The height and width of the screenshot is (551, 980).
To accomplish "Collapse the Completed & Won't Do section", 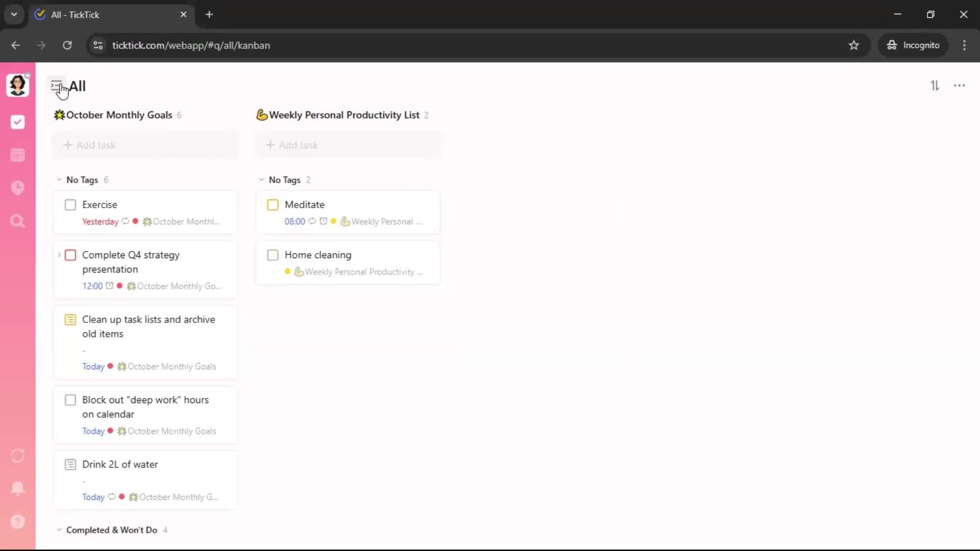I will click(x=59, y=530).
